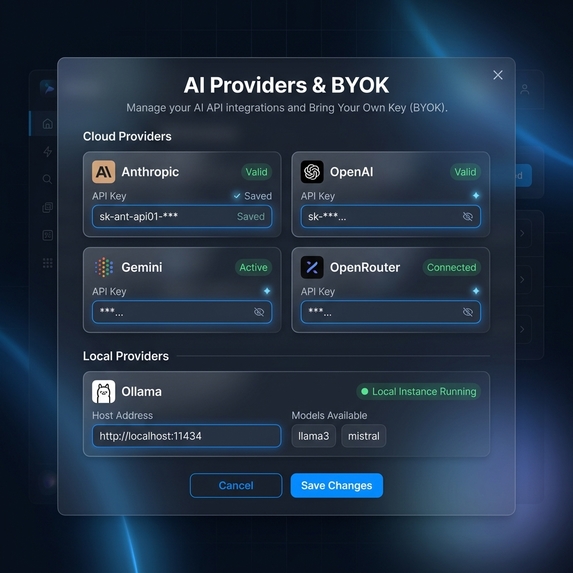Image resolution: width=573 pixels, height=573 pixels.
Task: Expand first row chevron in background window
Action: 523,233
